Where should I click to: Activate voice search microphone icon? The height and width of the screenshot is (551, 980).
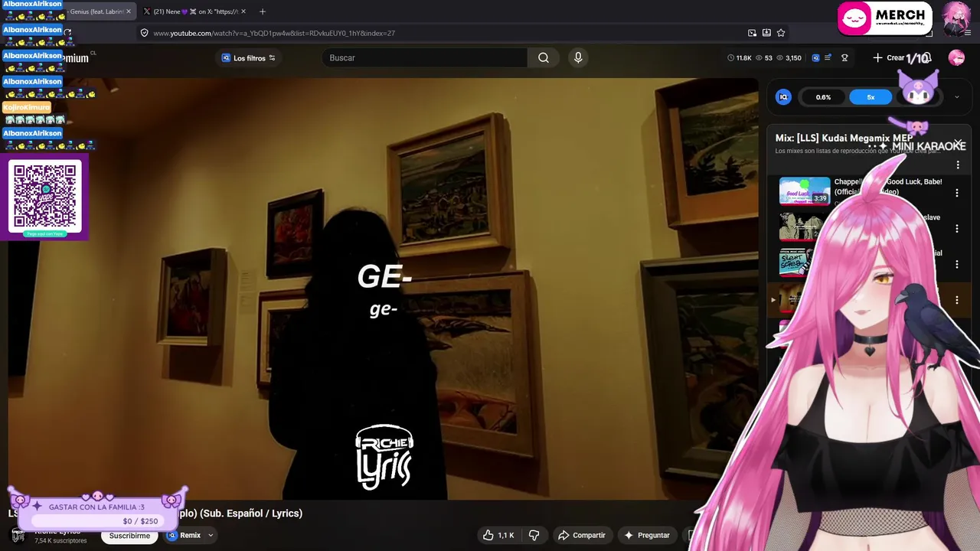tap(578, 57)
